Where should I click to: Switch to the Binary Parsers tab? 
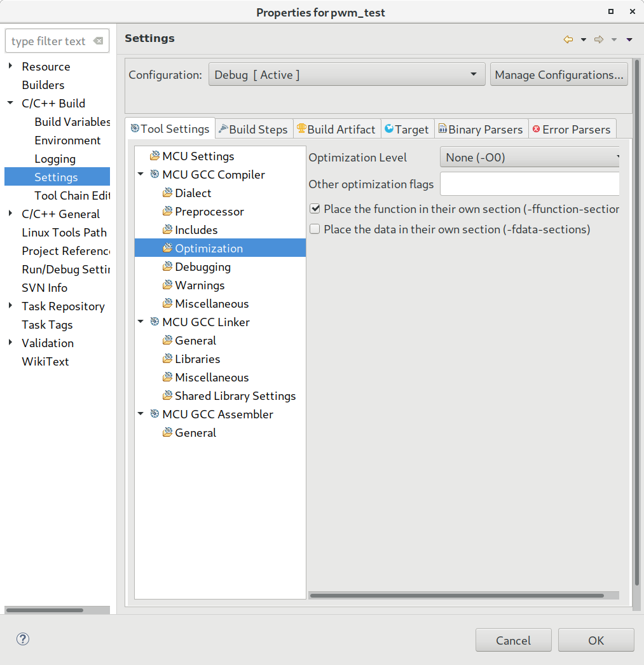tap(481, 129)
